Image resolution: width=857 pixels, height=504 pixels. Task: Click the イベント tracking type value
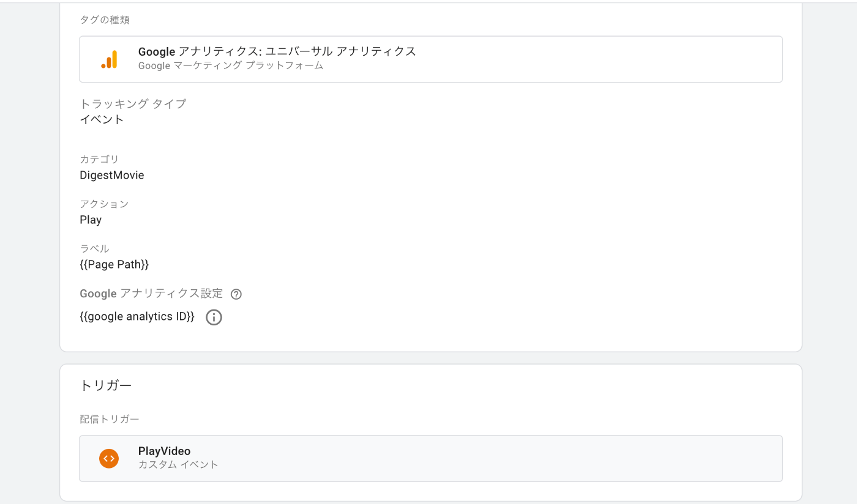(102, 119)
